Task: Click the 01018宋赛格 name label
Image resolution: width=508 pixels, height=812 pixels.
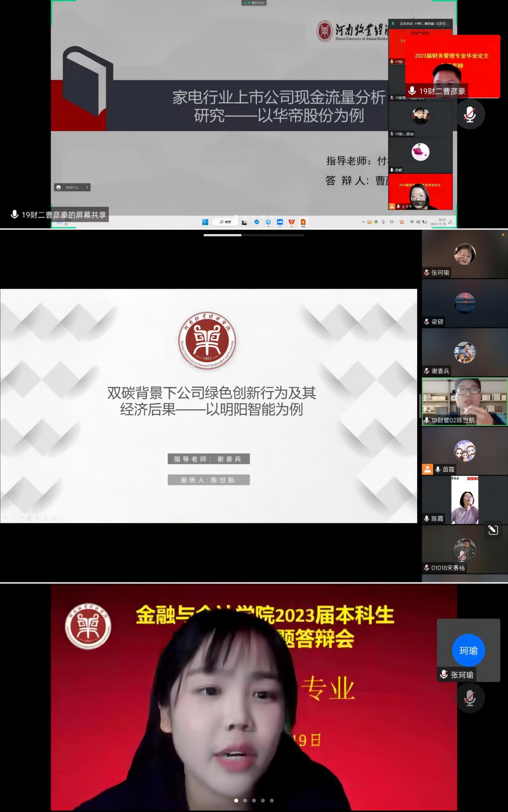Action: pos(447,568)
